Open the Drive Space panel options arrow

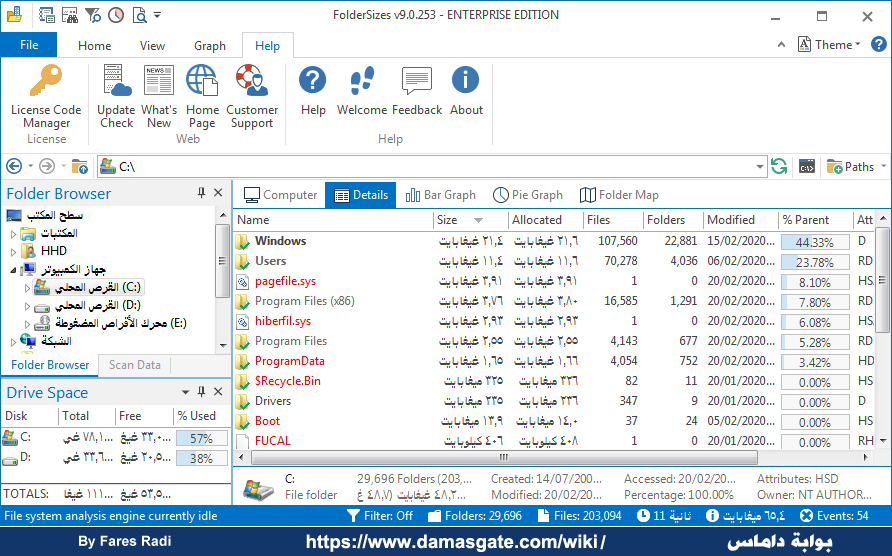pyautogui.click(x=185, y=392)
